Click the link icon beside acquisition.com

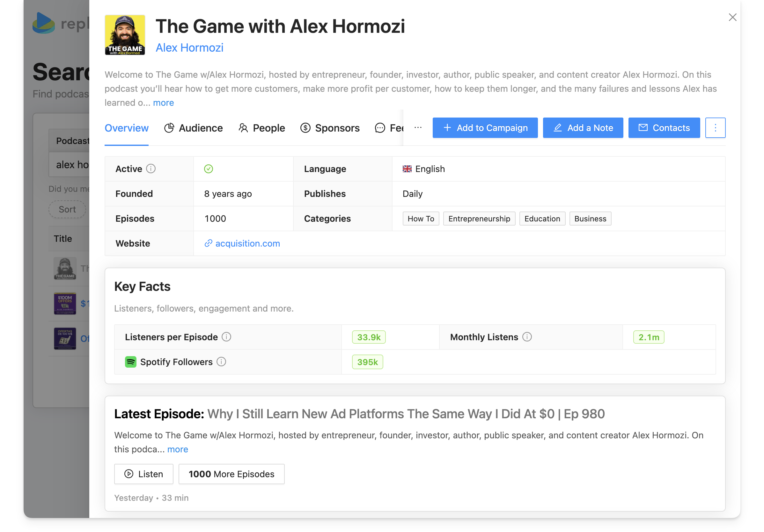[208, 243]
